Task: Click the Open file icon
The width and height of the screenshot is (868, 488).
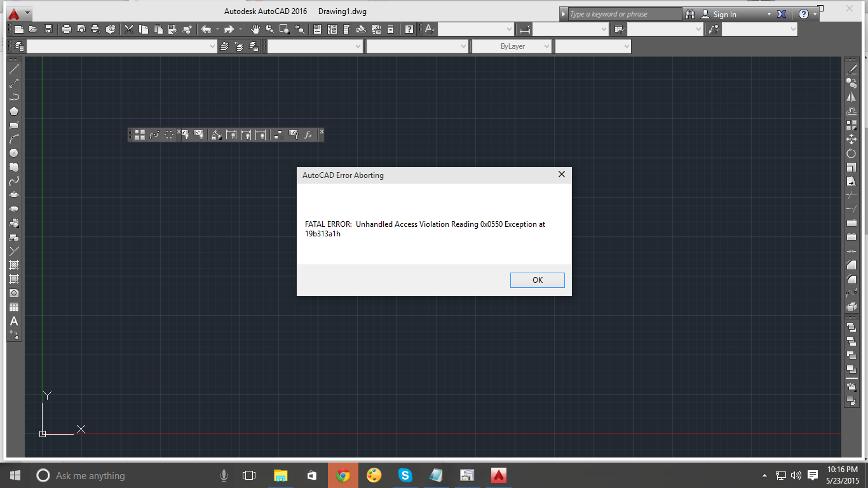Action: click(33, 29)
